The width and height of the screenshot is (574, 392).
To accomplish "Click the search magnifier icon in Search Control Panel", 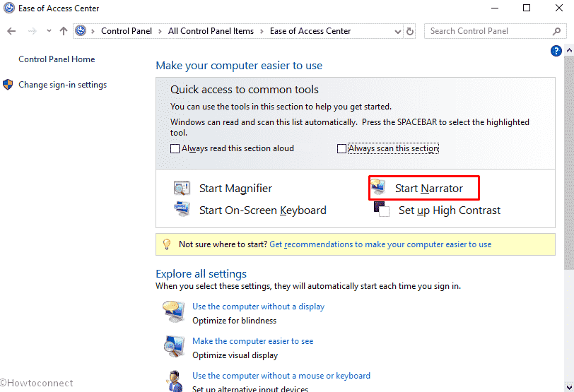I will point(556,32).
